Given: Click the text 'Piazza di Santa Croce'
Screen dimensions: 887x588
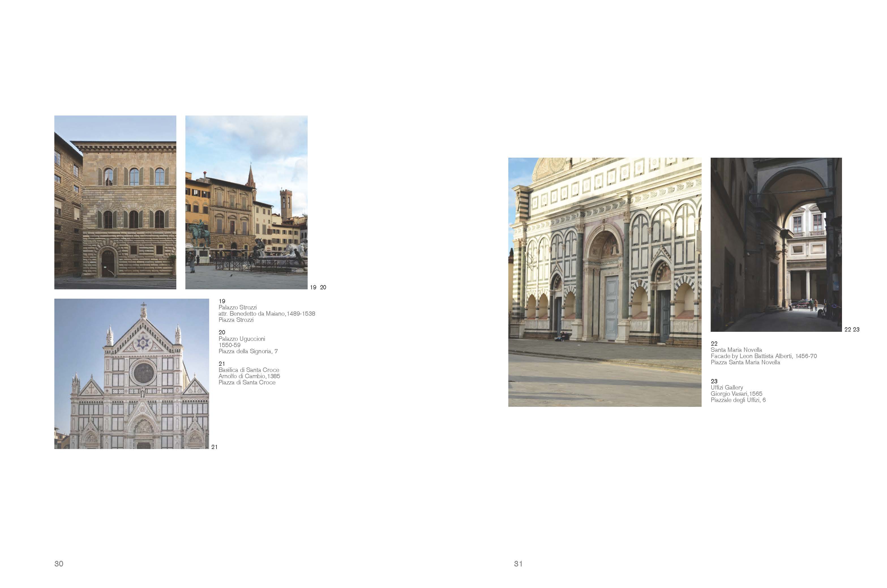Looking at the screenshot, I should point(247,382).
